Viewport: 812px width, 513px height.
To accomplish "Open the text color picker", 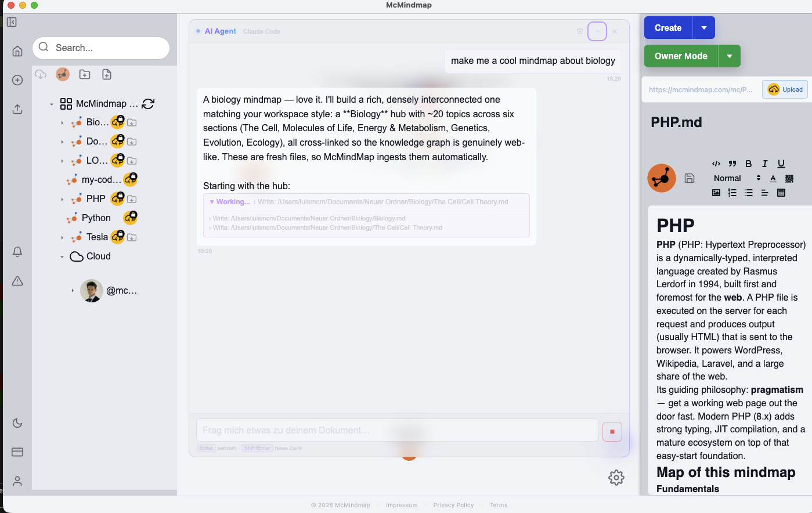I will click(773, 178).
